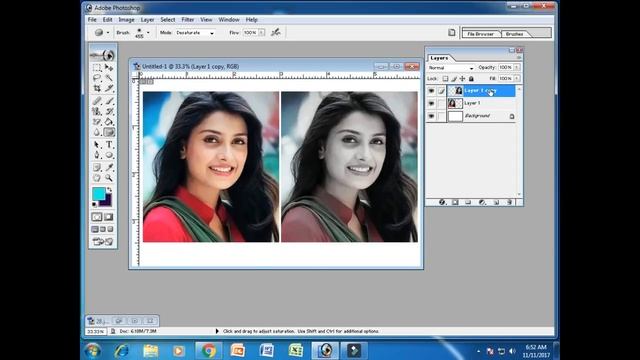640x360 pixels.
Task: Open the Layer menu
Action: pyautogui.click(x=147, y=20)
